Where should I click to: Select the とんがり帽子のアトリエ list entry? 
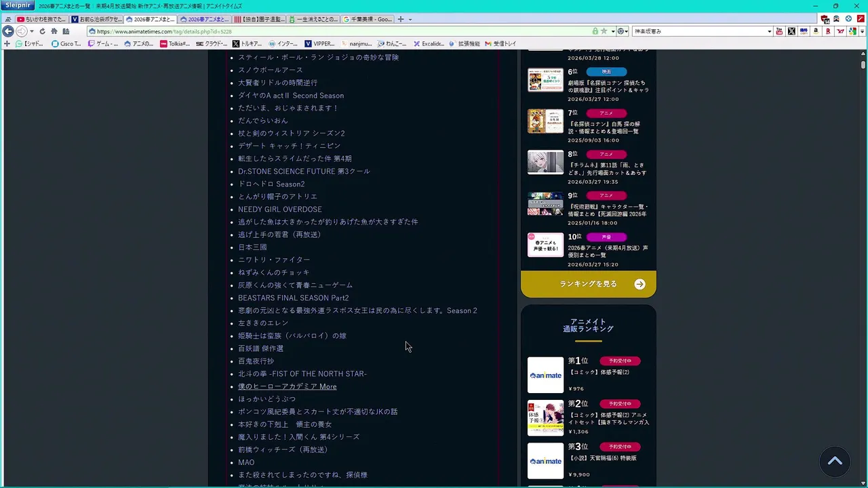pyautogui.click(x=277, y=197)
